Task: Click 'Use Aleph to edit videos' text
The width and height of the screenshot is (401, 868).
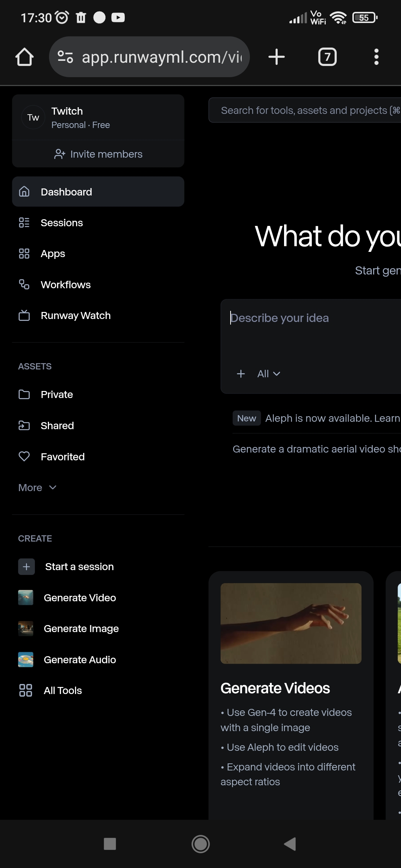Action: click(280, 747)
